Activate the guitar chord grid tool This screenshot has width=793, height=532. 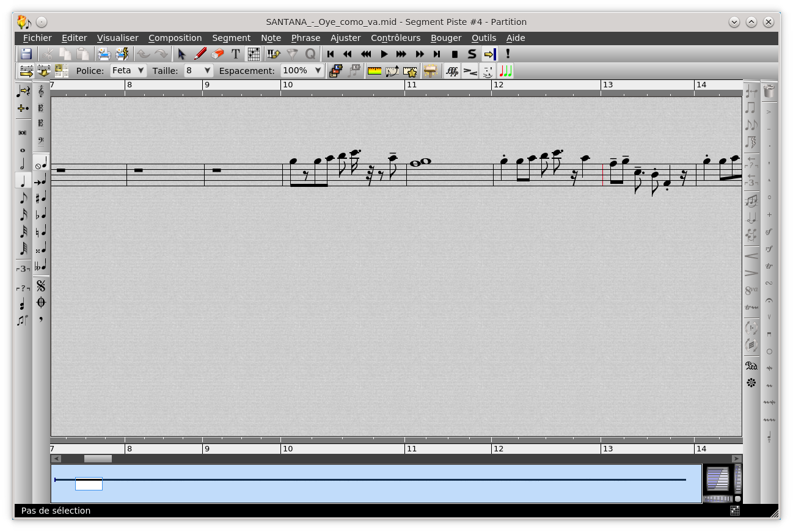[253, 54]
